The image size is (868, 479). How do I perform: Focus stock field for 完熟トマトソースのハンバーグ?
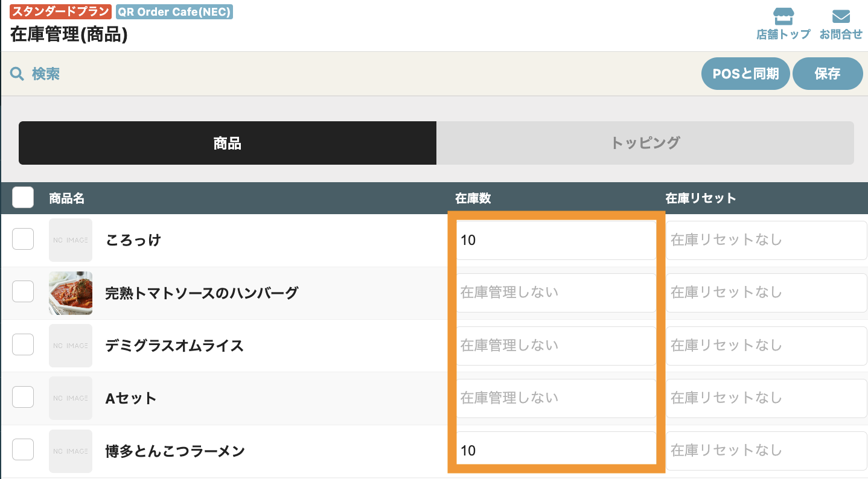(556, 293)
